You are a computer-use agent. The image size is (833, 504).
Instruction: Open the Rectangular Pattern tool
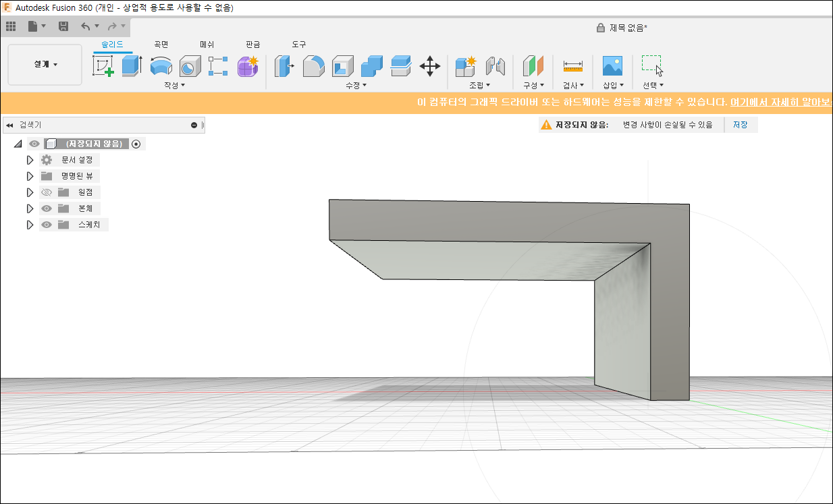coord(219,66)
